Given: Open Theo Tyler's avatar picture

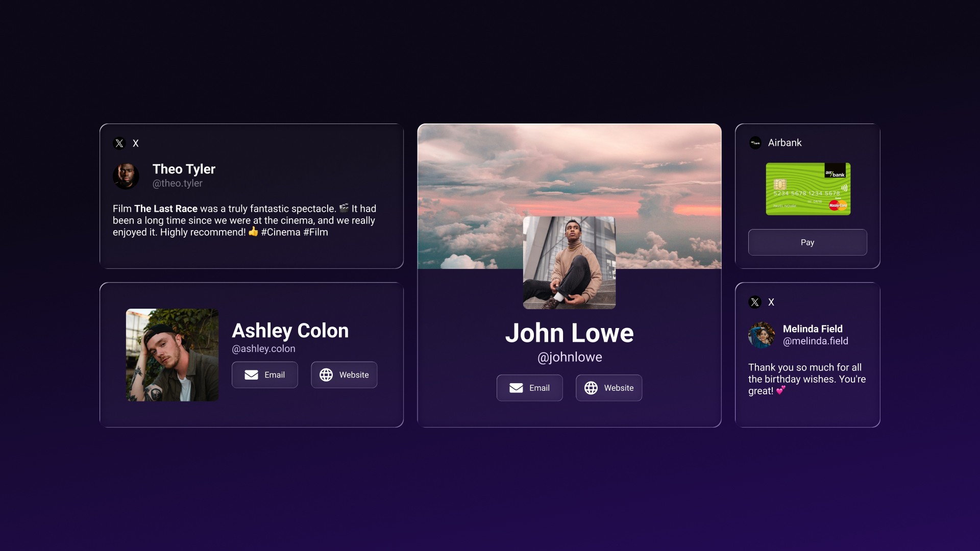Looking at the screenshot, I should pos(126,176).
